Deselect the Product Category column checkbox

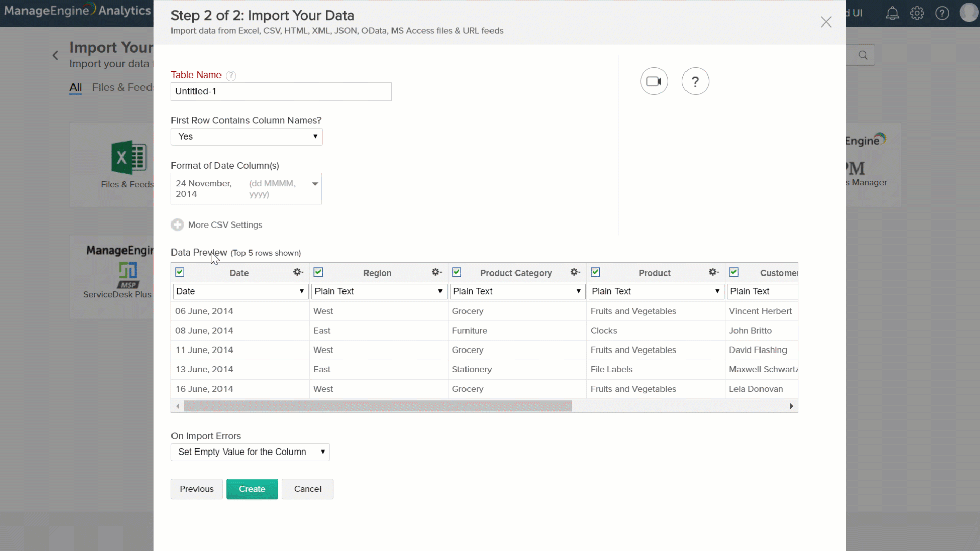457,272
